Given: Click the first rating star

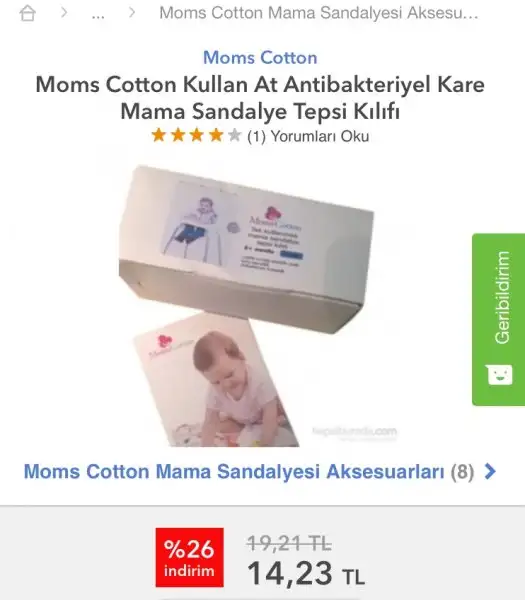Looking at the screenshot, I should pyautogui.click(x=159, y=135).
